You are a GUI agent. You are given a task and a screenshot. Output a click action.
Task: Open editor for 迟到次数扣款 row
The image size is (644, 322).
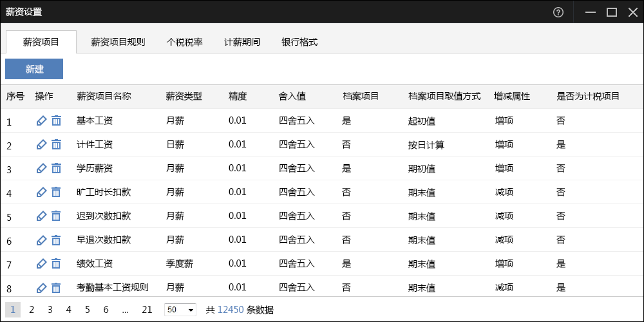tap(41, 216)
